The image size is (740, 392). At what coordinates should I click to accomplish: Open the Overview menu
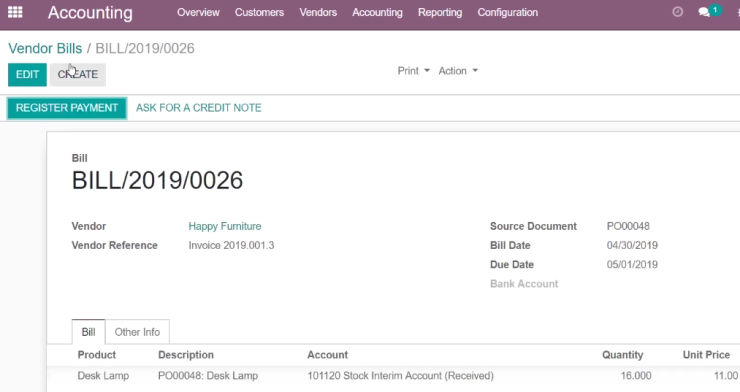[x=198, y=12]
